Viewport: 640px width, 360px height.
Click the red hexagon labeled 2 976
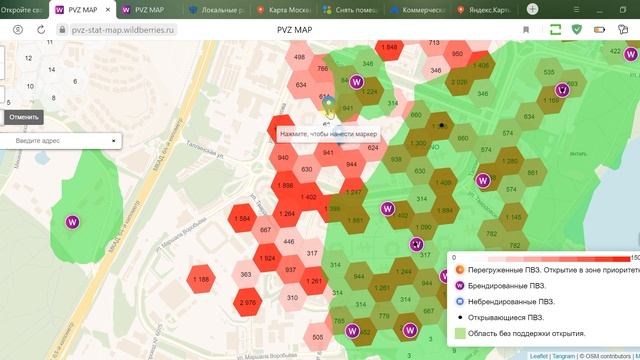click(x=247, y=302)
